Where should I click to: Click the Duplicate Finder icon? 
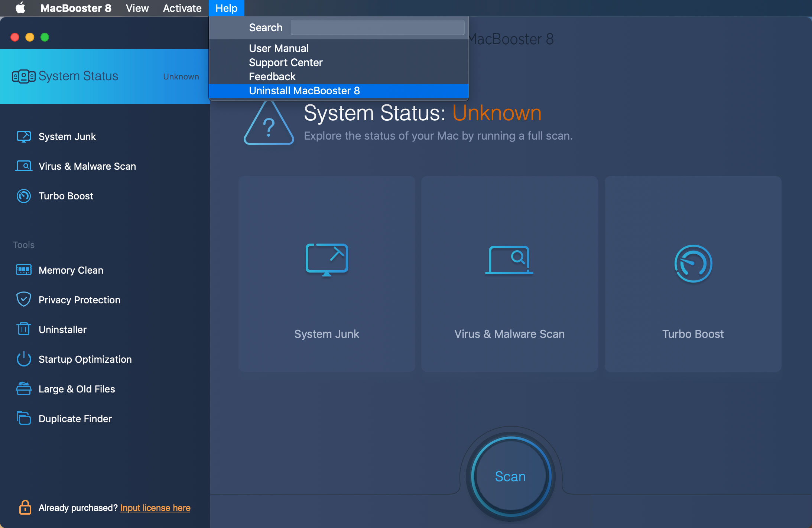pos(24,418)
